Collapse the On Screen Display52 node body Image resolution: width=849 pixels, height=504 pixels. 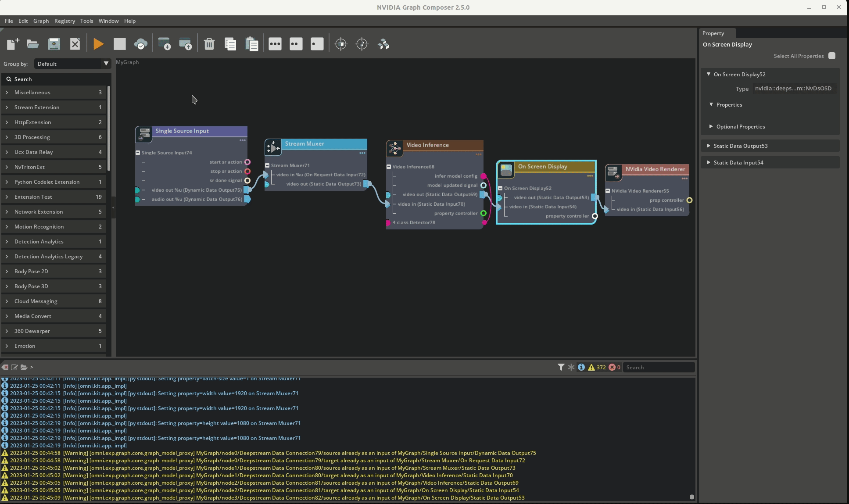coord(500,188)
